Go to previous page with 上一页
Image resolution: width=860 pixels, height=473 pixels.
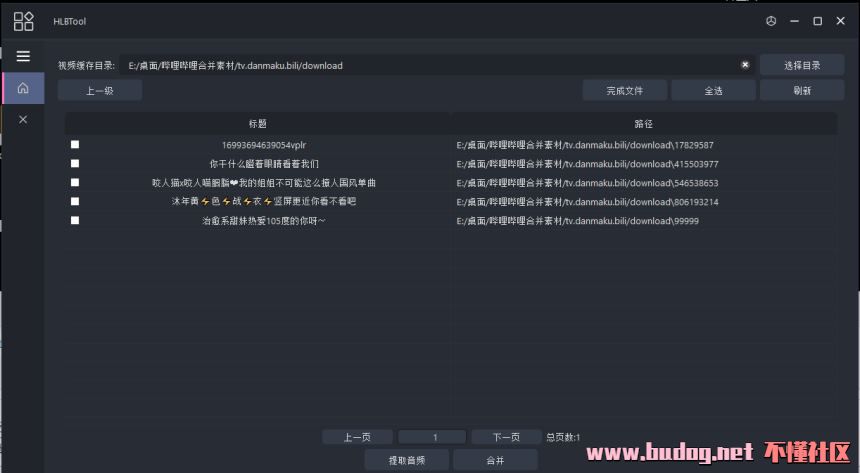coord(357,437)
